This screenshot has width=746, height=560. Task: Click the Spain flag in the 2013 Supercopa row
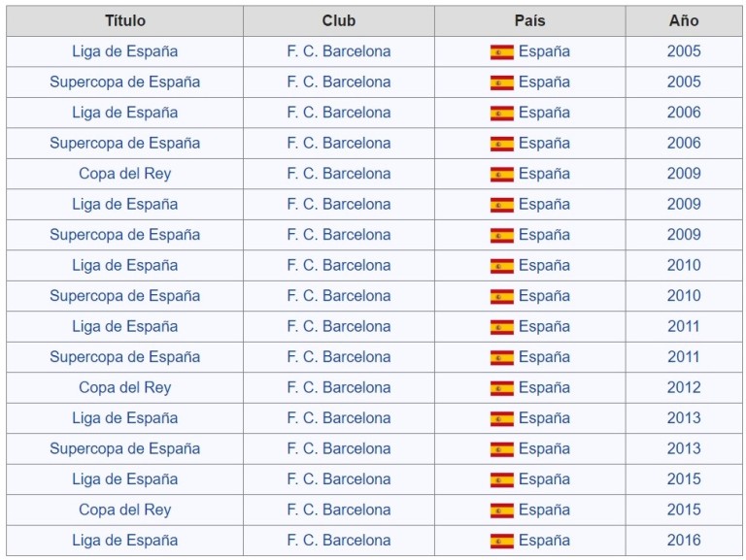click(502, 448)
